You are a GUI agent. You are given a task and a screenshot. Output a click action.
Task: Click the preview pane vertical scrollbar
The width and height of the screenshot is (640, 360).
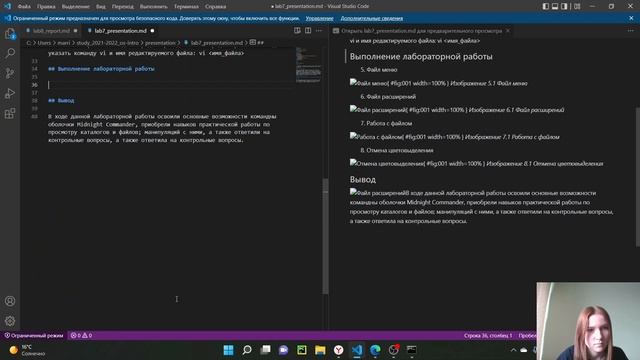tap(638, 177)
